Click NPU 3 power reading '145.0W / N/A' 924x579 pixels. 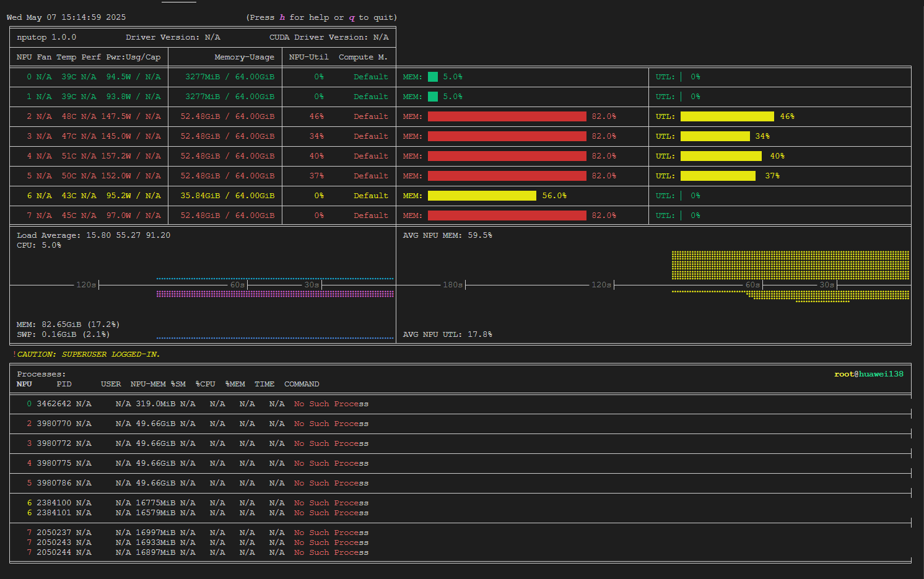(131, 136)
